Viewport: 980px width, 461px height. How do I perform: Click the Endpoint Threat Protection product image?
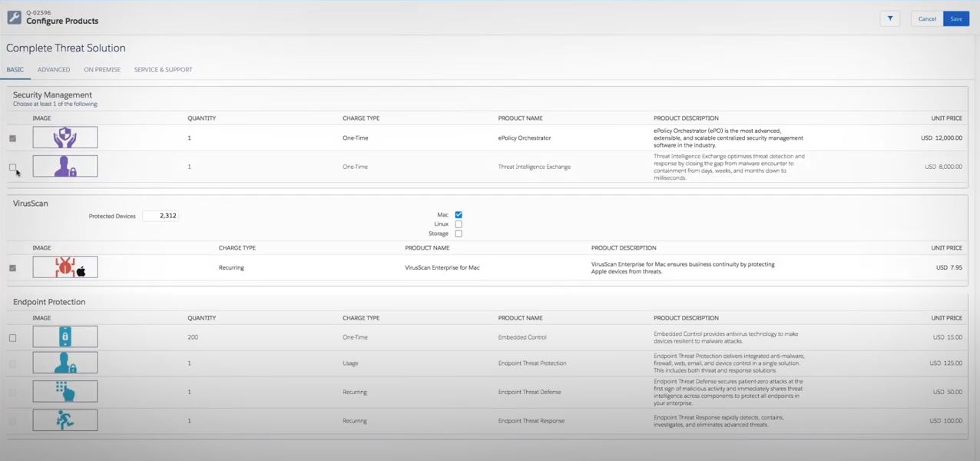click(x=65, y=363)
